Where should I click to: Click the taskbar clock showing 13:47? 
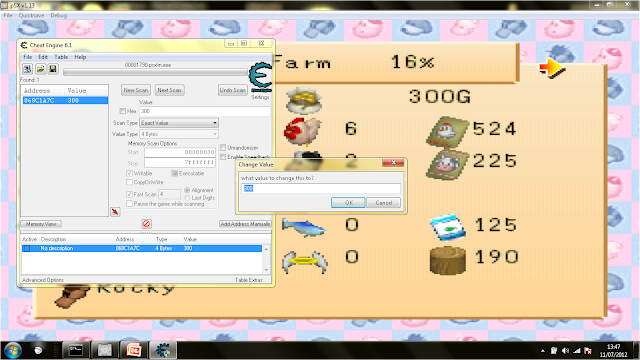coord(613,347)
